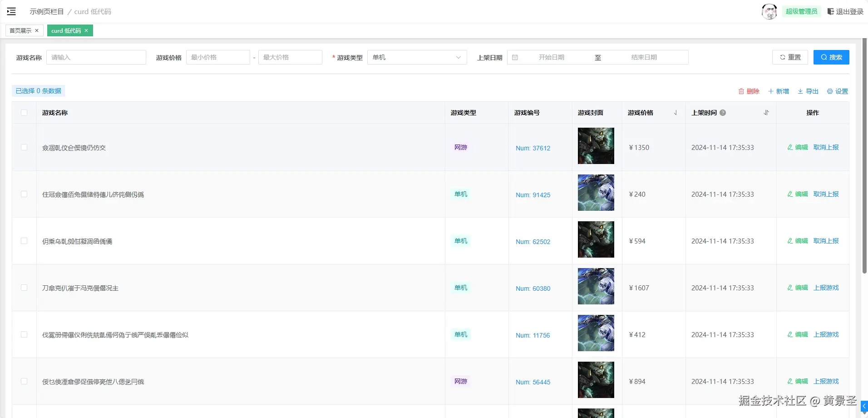Screen dimensions: 868x418
Task: Click 上报游戏 for Num: 11756
Action: tap(826, 334)
